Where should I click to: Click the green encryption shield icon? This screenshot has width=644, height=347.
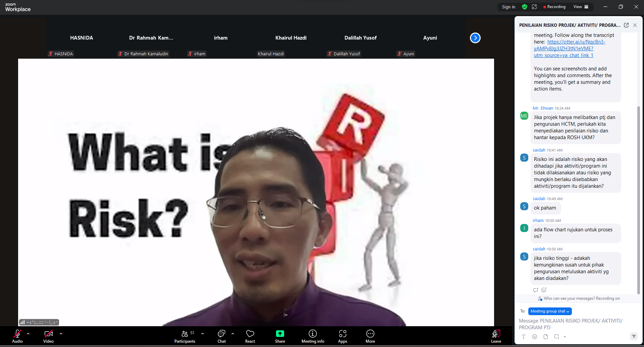525,7
